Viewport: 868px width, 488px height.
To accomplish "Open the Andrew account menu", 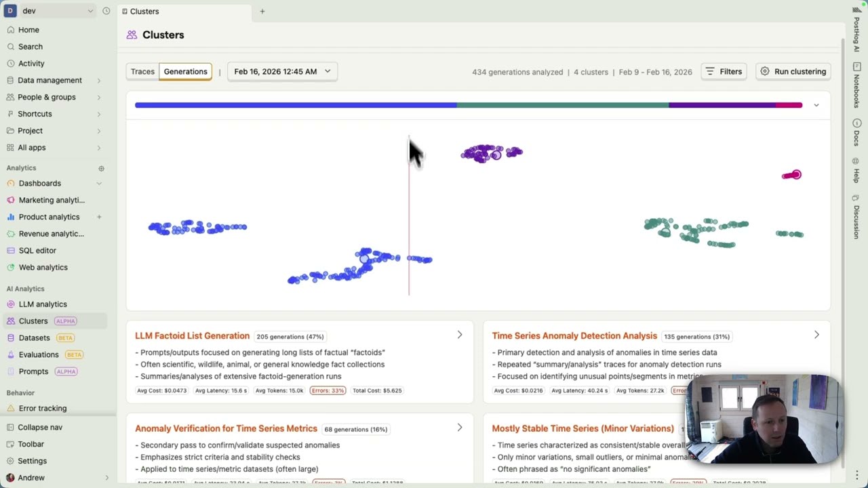I will tap(57, 478).
